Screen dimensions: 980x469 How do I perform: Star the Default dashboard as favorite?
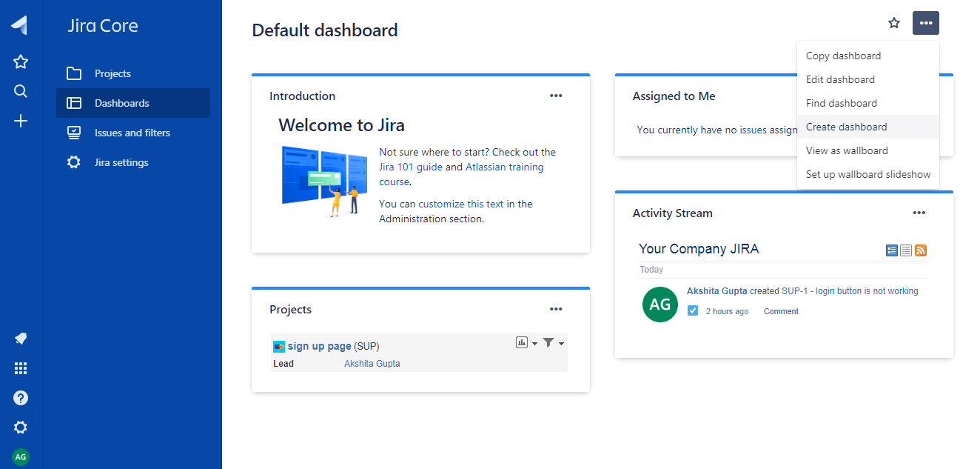(x=894, y=23)
